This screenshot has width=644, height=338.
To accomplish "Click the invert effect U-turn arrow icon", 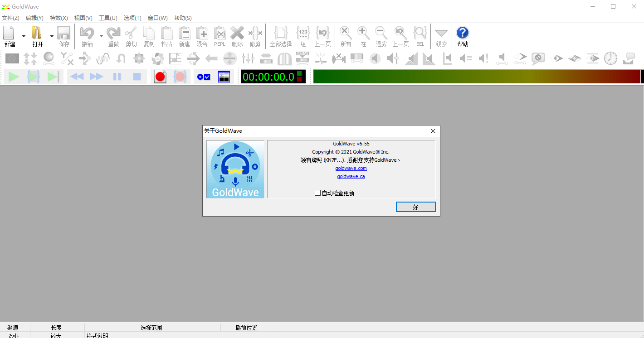I will point(121,58).
